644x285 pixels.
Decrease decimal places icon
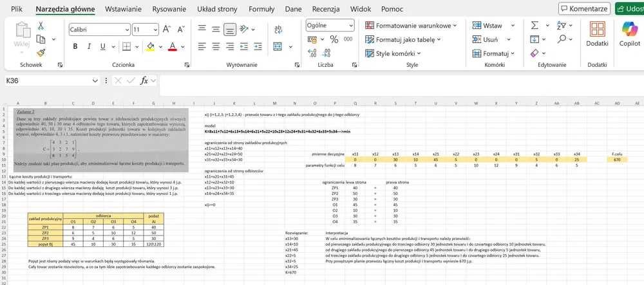[x=327, y=53]
